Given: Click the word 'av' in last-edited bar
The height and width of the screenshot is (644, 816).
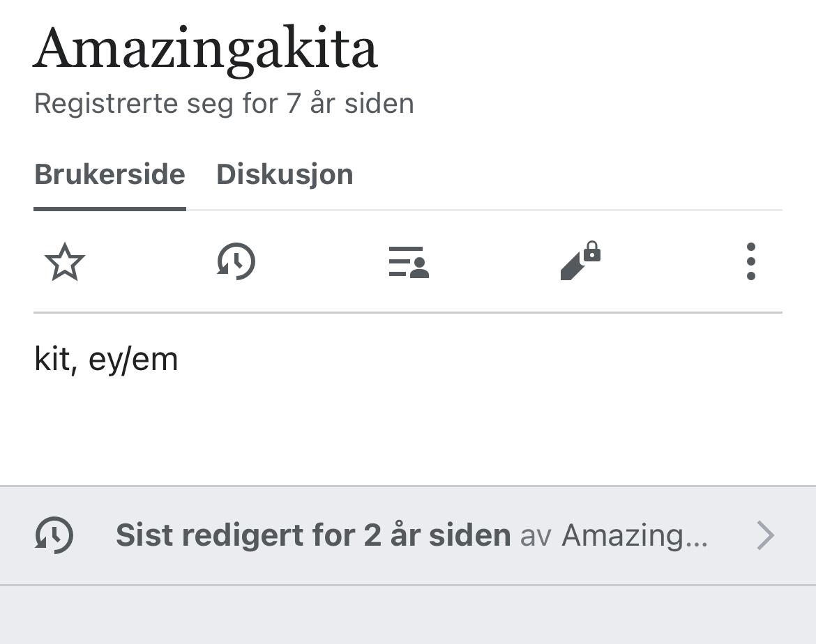Looking at the screenshot, I should point(536,536).
